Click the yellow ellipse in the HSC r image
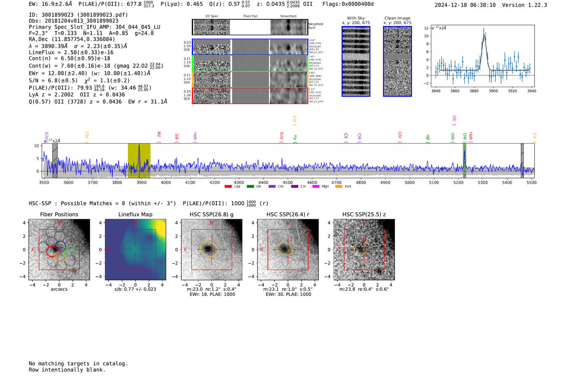576x392 pixels. [284, 249]
